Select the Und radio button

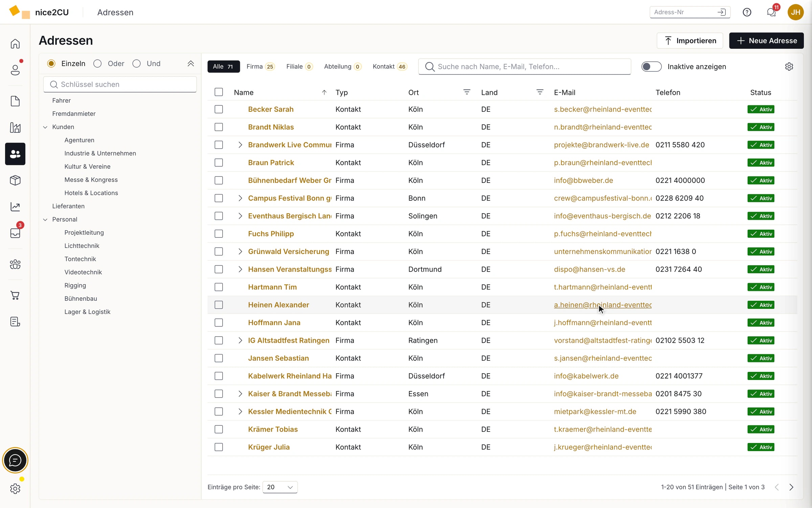coord(136,64)
